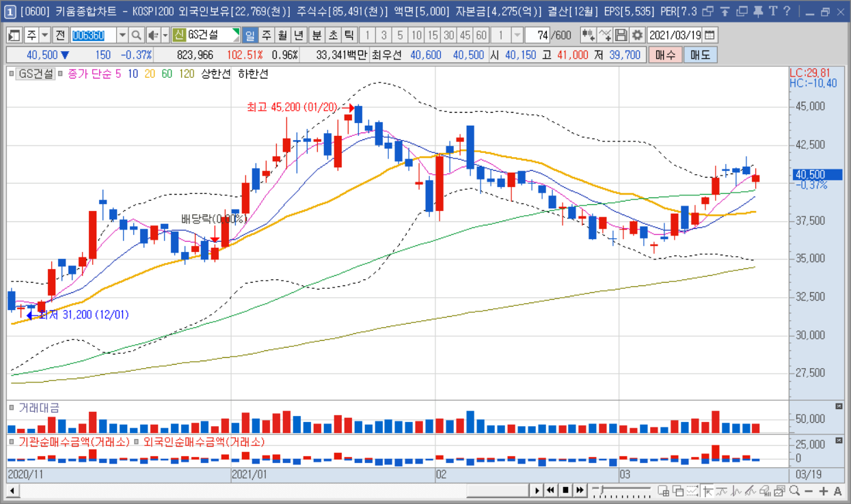Image resolution: width=851 pixels, height=504 pixels.
Task: Click the T text icon in the title bar
Action: pyautogui.click(x=772, y=12)
